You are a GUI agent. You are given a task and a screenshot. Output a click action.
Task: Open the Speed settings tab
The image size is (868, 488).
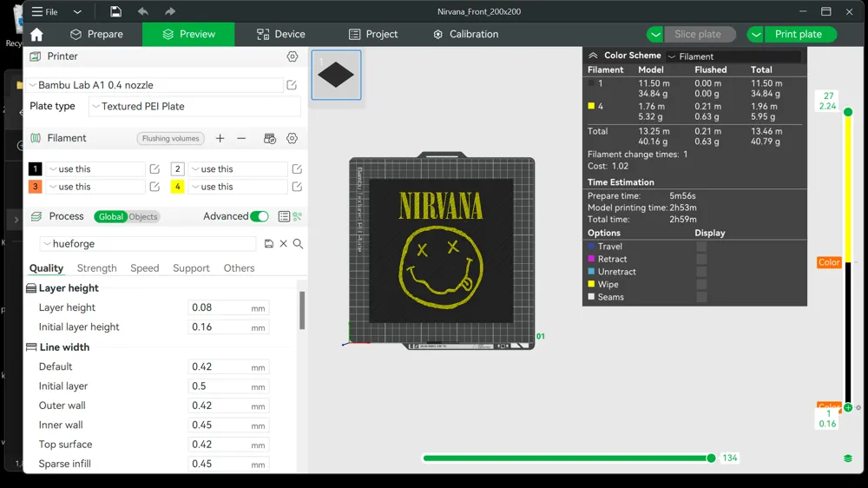[144, 268]
